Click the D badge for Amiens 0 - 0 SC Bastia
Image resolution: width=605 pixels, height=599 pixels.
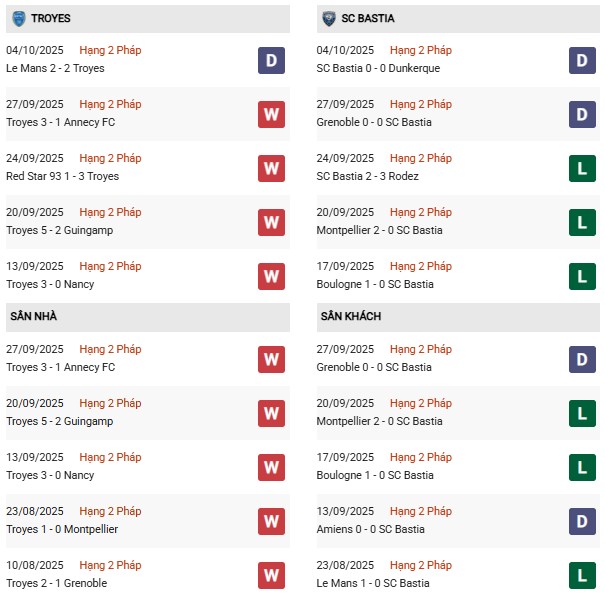pos(581,521)
